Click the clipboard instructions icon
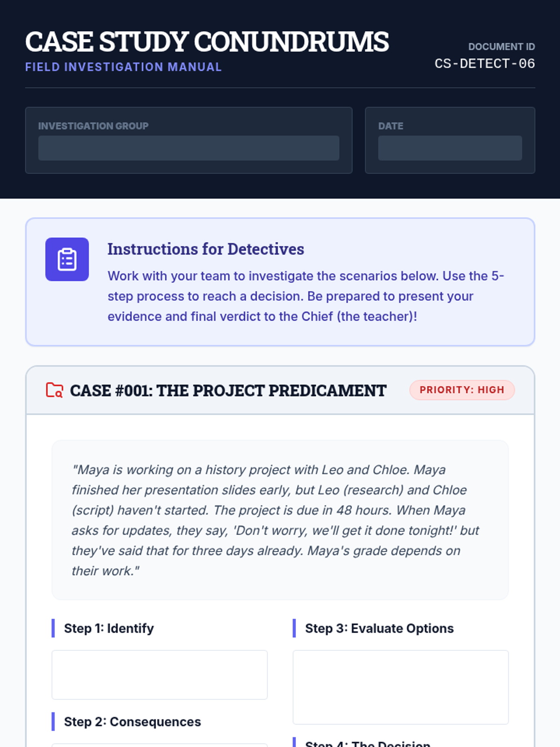Screen dimensions: 560x747 pos(67,259)
